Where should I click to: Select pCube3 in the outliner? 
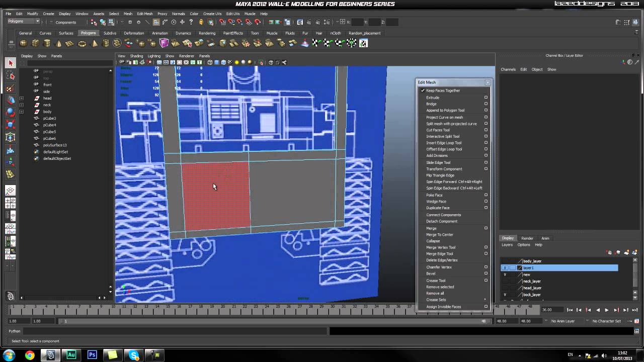[x=49, y=118]
